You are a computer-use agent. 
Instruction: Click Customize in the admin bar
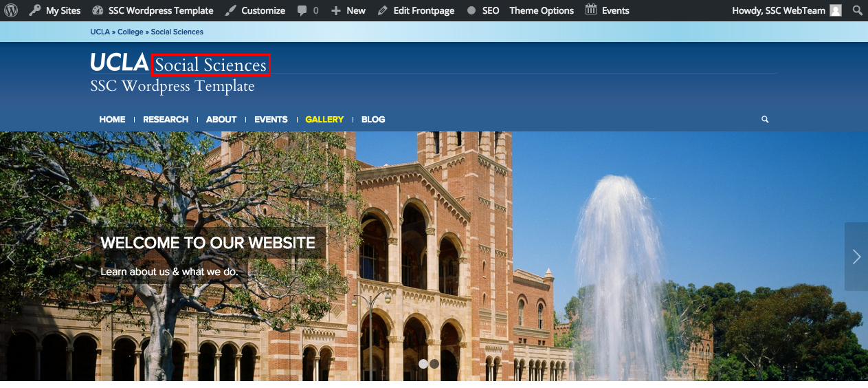(x=255, y=10)
